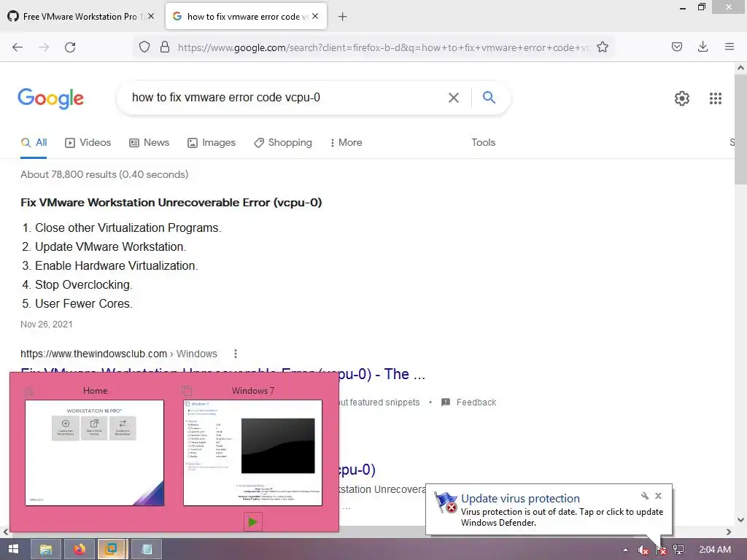Close the Free VMware Workstation Pro tab
The width and height of the screenshot is (747, 560).
pyautogui.click(x=151, y=16)
